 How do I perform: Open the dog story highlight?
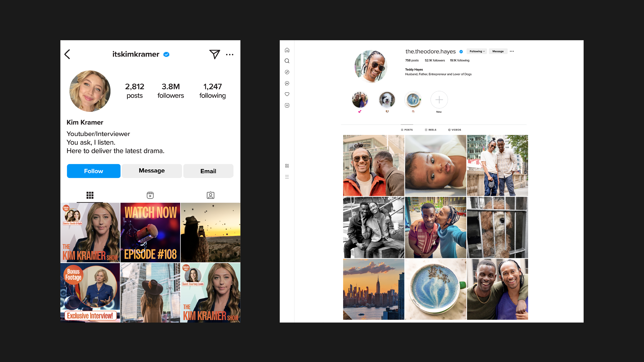(x=387, y=100)
